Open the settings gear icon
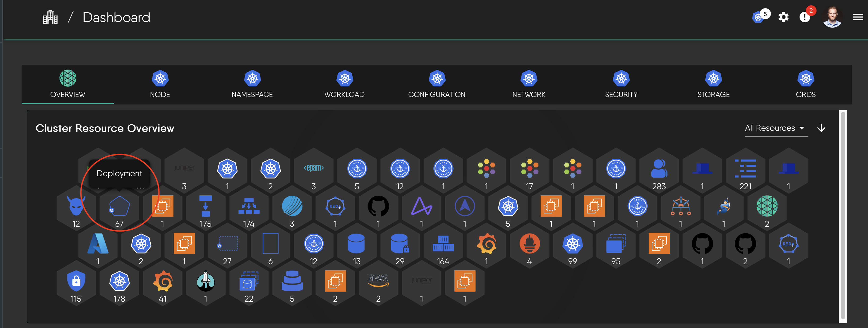The image size is (868, 328). tap(784, 17)
